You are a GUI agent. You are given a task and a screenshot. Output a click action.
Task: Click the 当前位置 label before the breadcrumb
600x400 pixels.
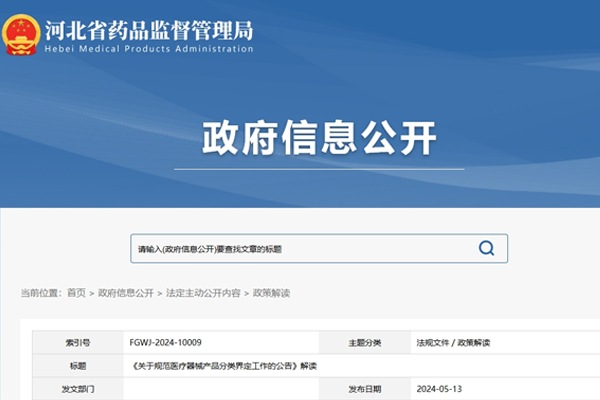[x=40, y=293]
